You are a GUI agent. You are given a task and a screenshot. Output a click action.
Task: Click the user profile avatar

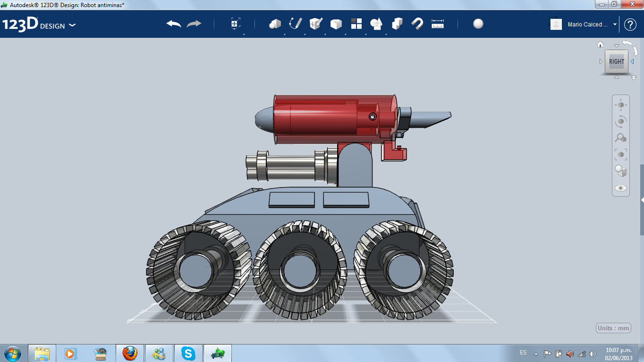point(556,24)
